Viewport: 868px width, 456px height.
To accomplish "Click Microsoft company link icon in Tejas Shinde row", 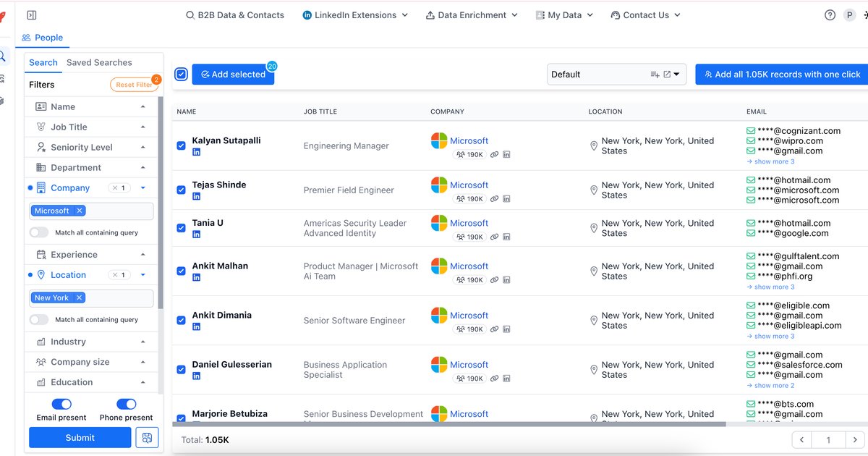I will (494, 199).
